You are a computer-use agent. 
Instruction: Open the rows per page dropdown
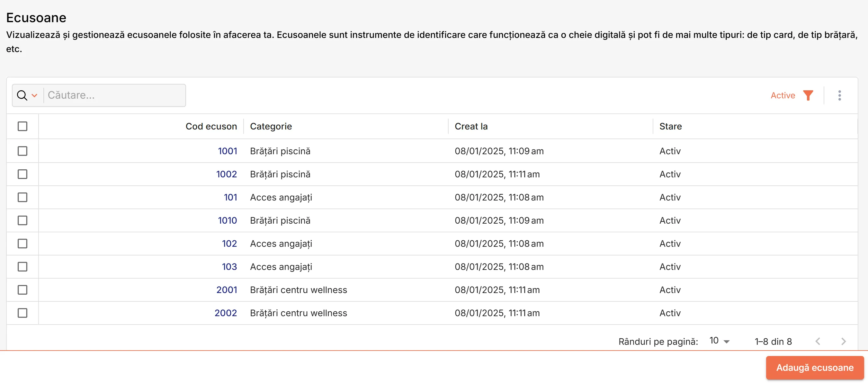pos(720,341)
